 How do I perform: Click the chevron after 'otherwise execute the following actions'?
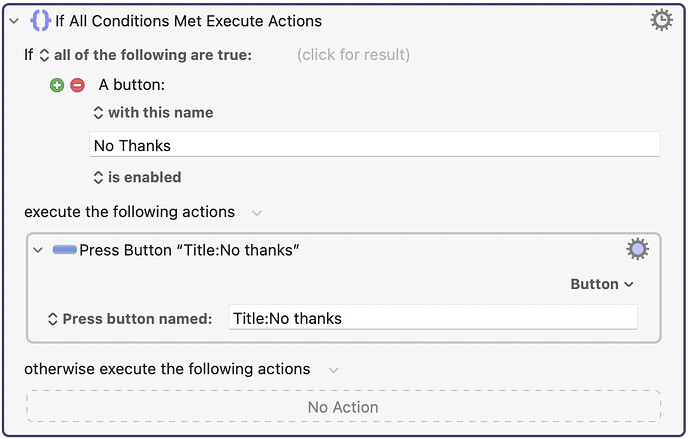333,370
